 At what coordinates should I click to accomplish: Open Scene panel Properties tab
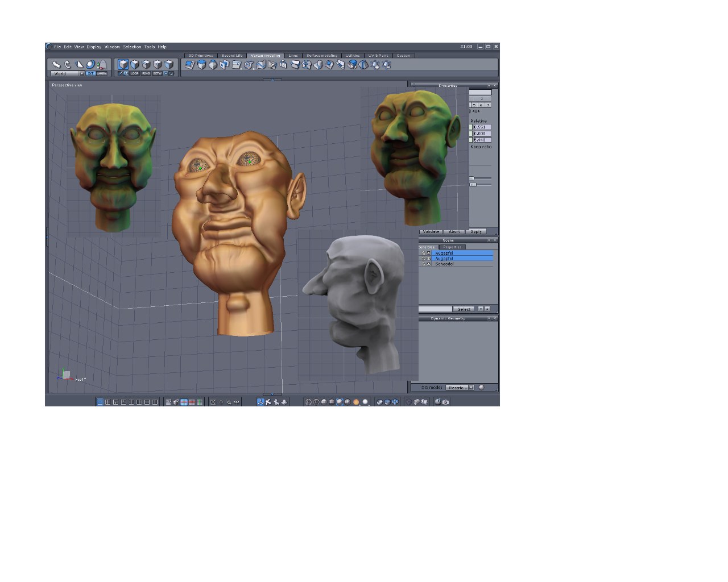(452, 247)
